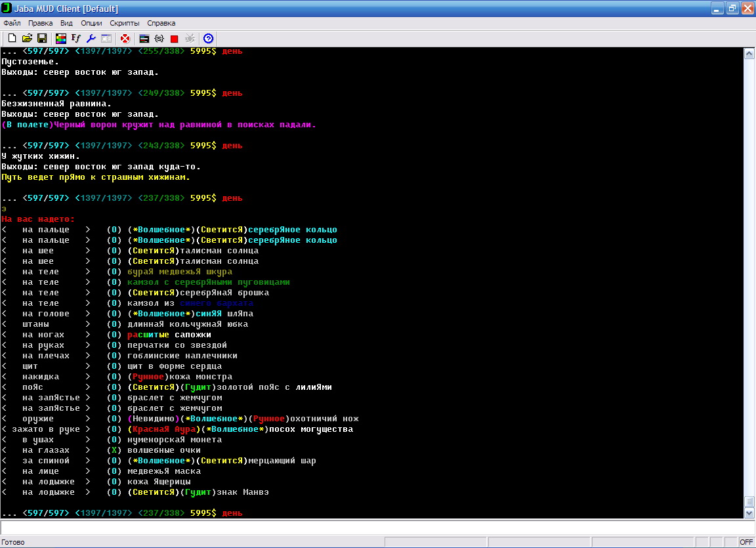756x548 pixels.
Task: Open a file with the folder icon
Action: point(27,39)
